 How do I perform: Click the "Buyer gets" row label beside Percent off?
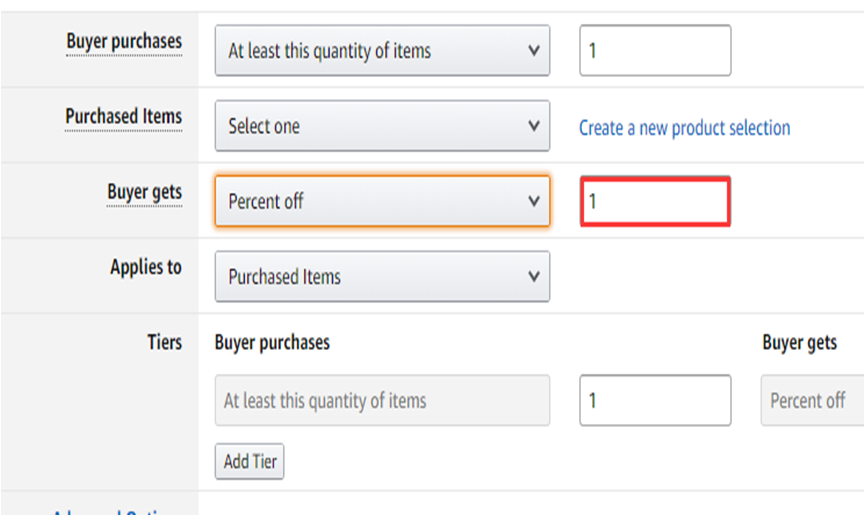[x=145, y=192]
